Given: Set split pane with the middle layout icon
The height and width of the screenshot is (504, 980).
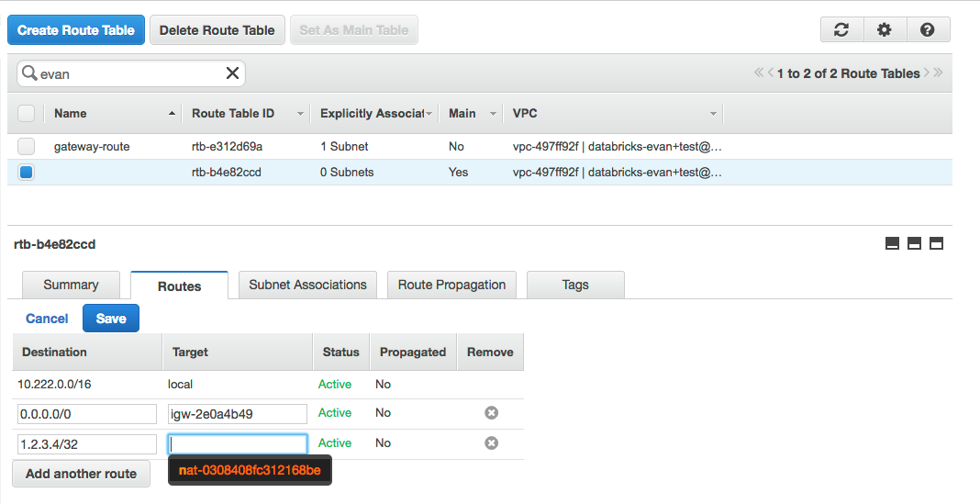Looking at the screenshot, I should [x=914, y=243].
